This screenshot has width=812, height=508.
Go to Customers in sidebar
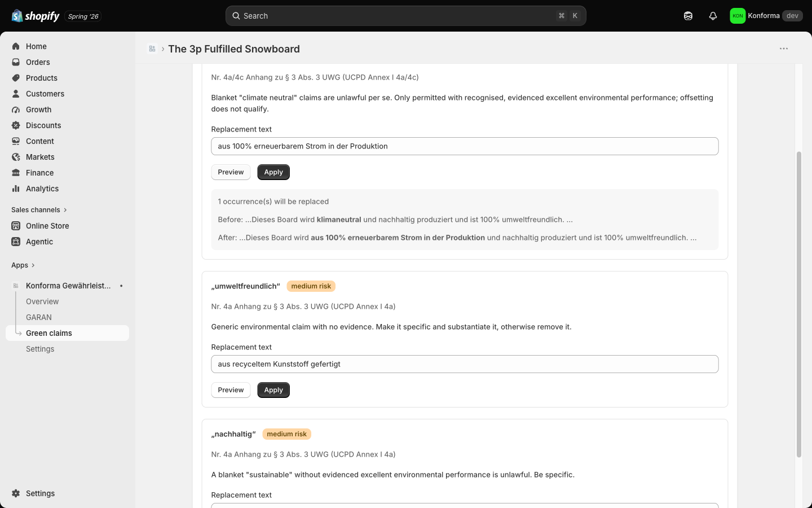45,94
